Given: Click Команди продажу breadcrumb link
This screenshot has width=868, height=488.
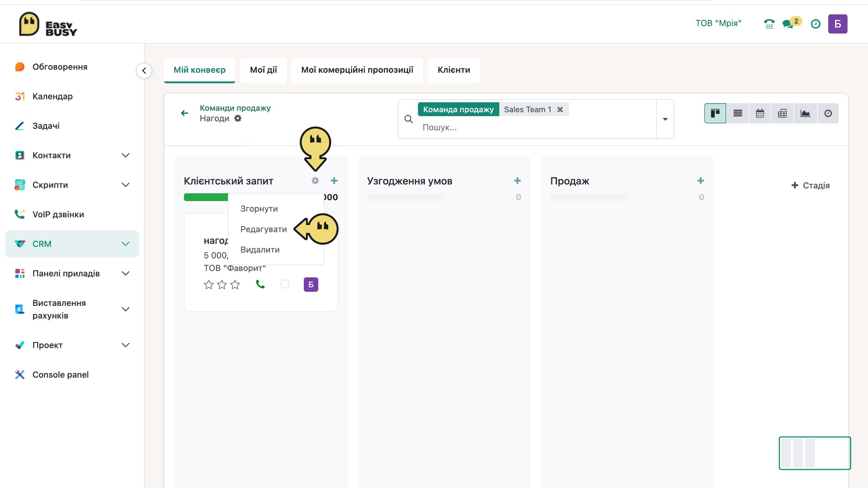Looking at the screenshot, I should [x=235, y=108].
